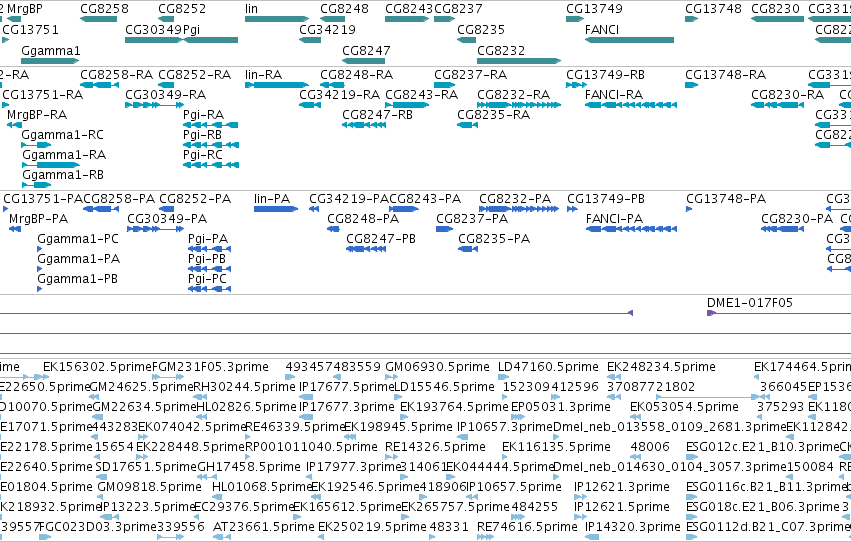
Task: Select the CG8248 gene label
Action: 344,9
